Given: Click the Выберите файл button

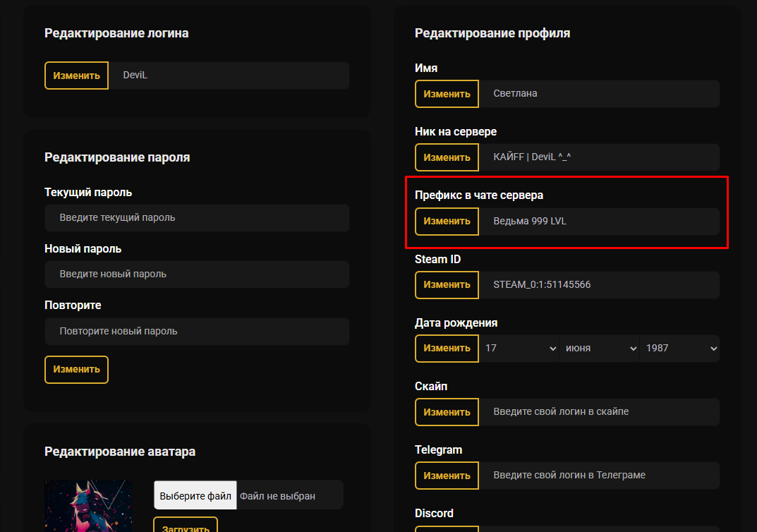Looking at the screenshot, I should click(195, 496).
